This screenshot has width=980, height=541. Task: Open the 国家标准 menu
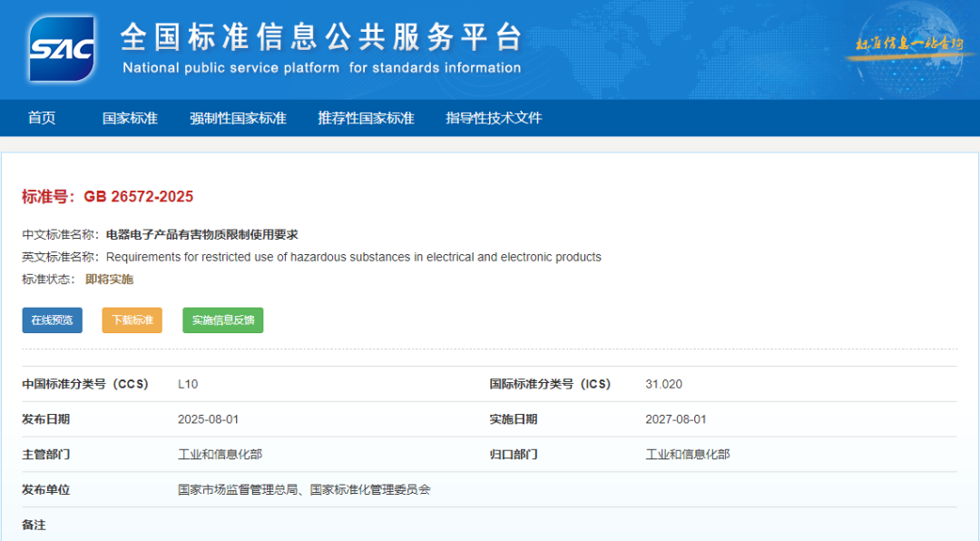(130, 117)
